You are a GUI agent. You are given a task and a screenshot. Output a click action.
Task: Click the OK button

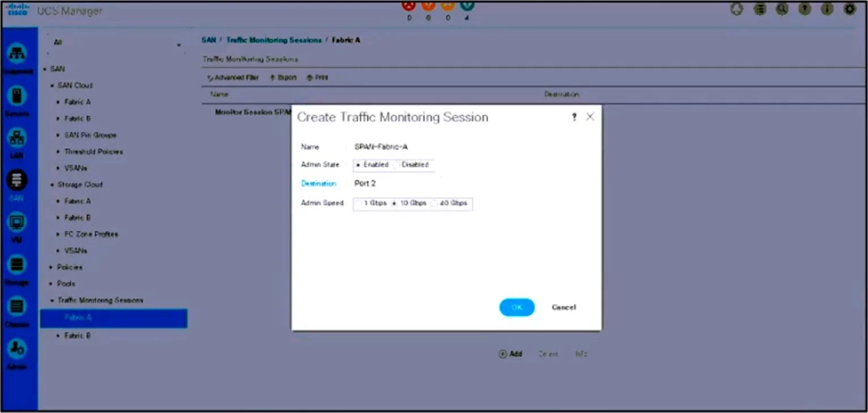click(516, 307)
